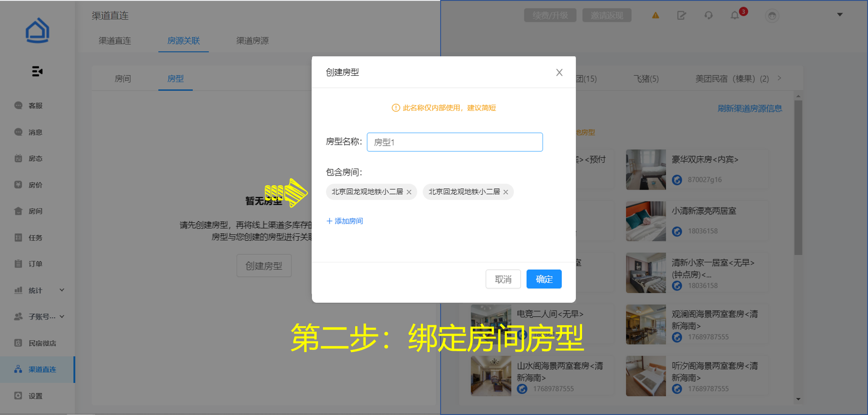Click channel icon under 听汐阁海景两室套房
Viewport: 868px width, 415px height.
tap(677, 389)
